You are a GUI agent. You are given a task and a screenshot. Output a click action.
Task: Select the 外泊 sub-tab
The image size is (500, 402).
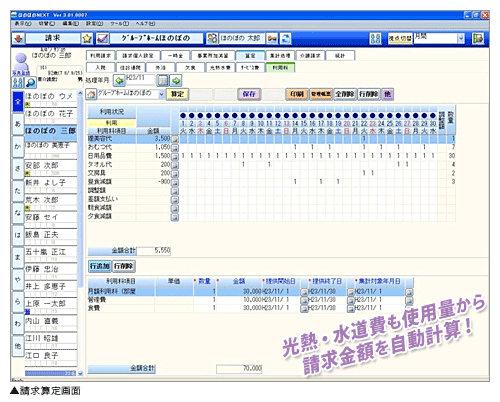tap(160, 68)
